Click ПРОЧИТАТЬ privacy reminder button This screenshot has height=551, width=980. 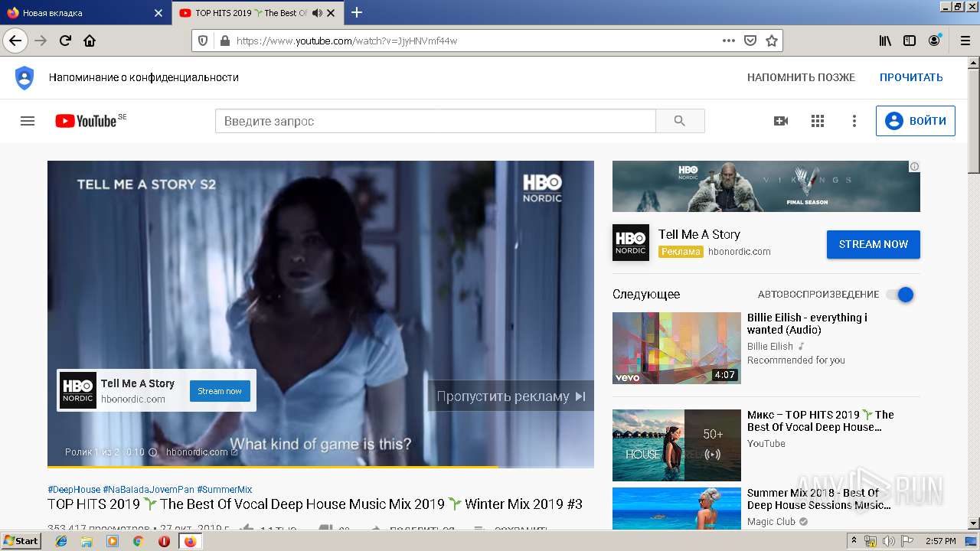(911, 77)
